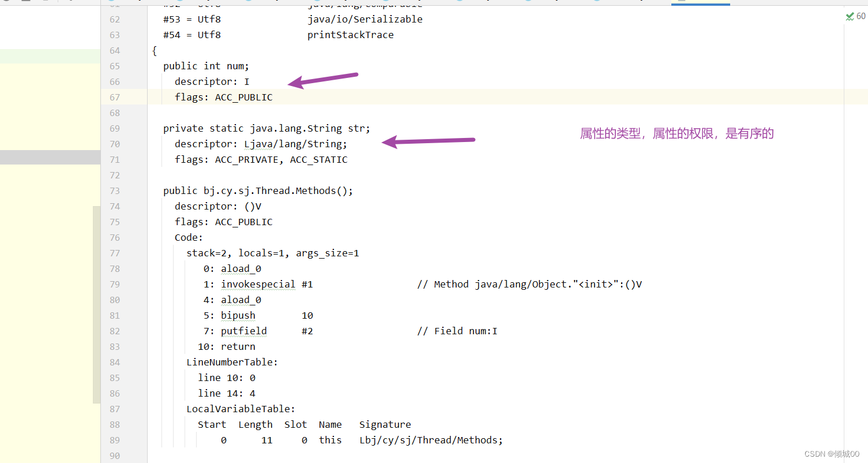Select the text "java/io/Serializable"
The height and width of the screenshot is (463, 868).
pyautogui.click(x=365, y=19)
